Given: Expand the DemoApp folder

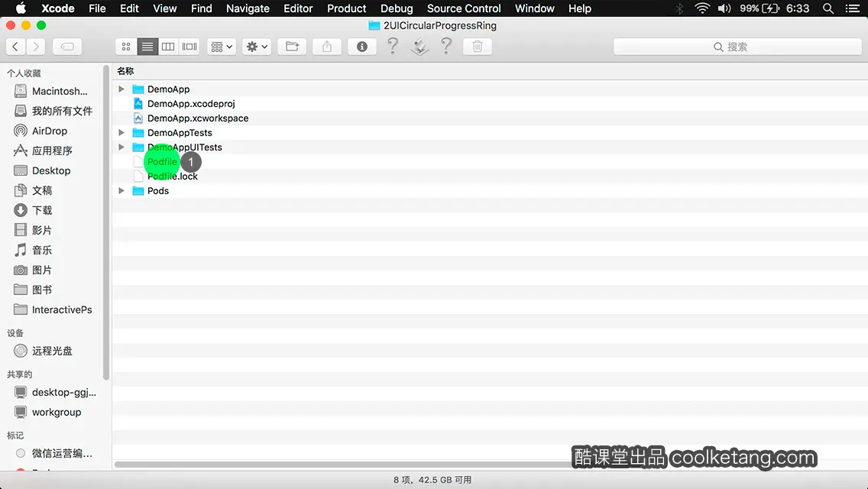Looking at the screenshot, I should [121, 89].
